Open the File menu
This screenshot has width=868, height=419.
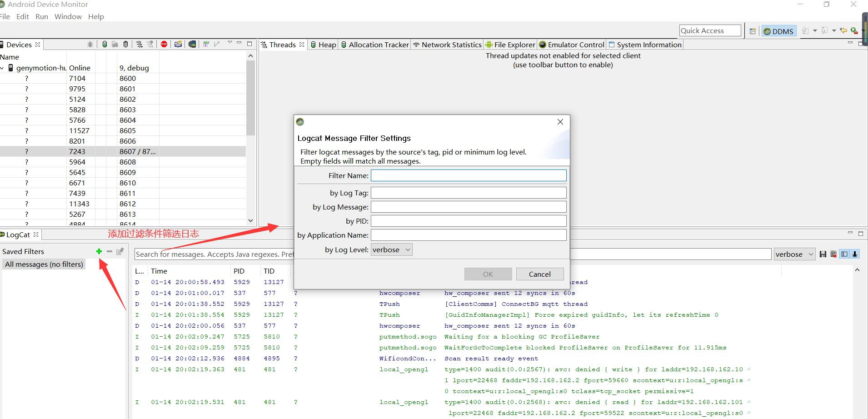[5, 16]
